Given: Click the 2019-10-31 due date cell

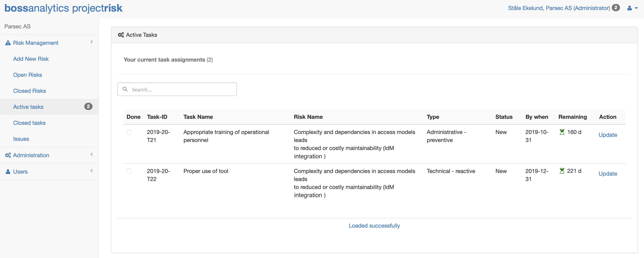Looking at the screenshot, I should (537, 136).
